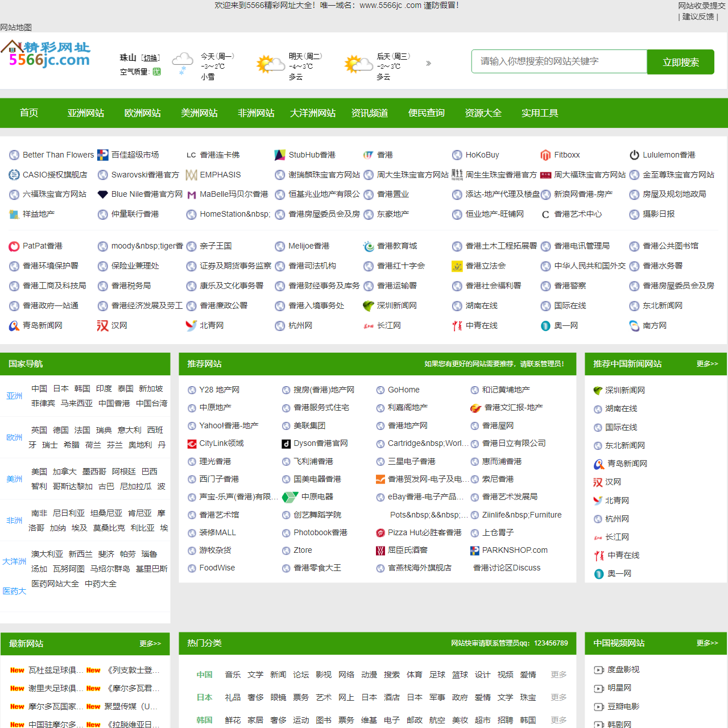Select 亚洲 in country navigation
The width and height of the screenshot is (728, 728).
[14, 396]
